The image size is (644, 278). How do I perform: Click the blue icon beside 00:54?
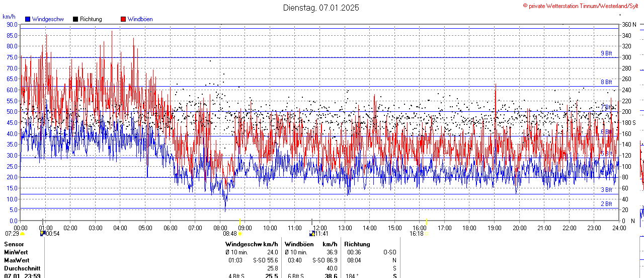pyautogui.click(x=43, y=233)
